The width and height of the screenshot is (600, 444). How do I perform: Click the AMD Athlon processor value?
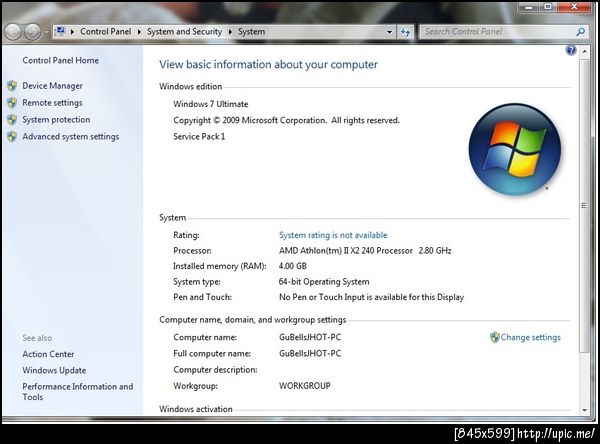tap(365, 251)
